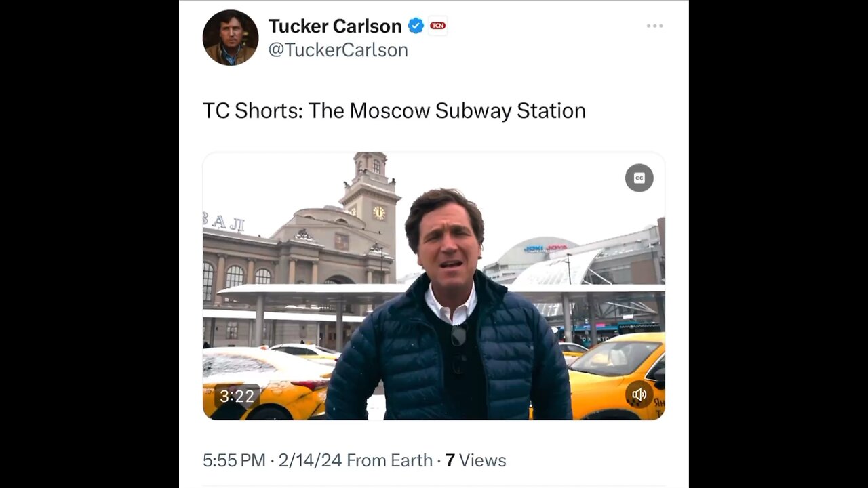Screen dimensions: 868x488
Task: Click the "From Earth" location label
Action: [389, 461]
